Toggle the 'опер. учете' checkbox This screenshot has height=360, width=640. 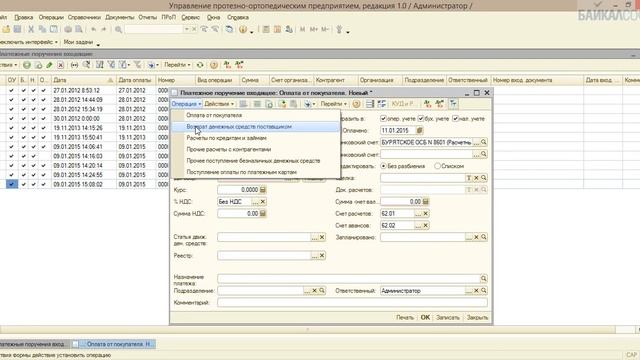tap(383, 119)
